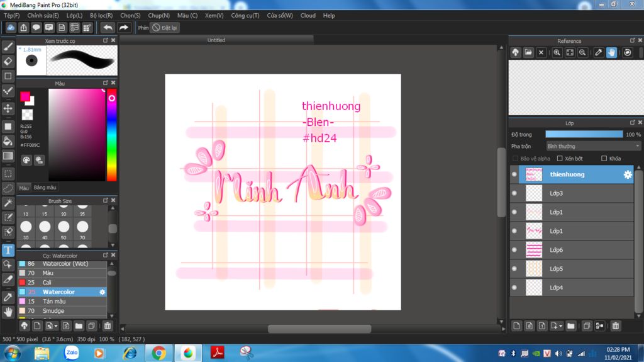The width and height of the screenshot is (644, 362).
Task: Toggle visibility of thienhuong layer
Action: click(514, 174)
